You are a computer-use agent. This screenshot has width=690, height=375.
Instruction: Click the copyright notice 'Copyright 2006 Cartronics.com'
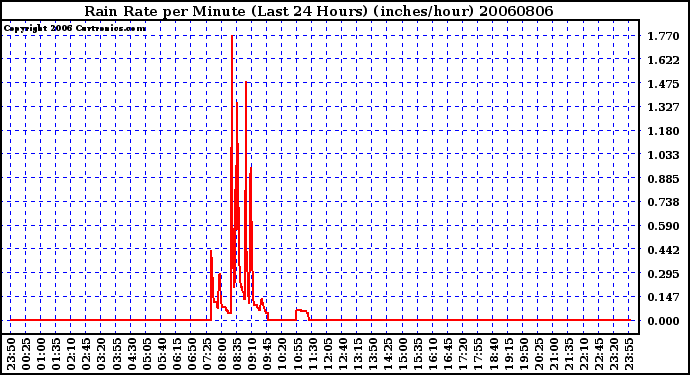coord(75,28)
